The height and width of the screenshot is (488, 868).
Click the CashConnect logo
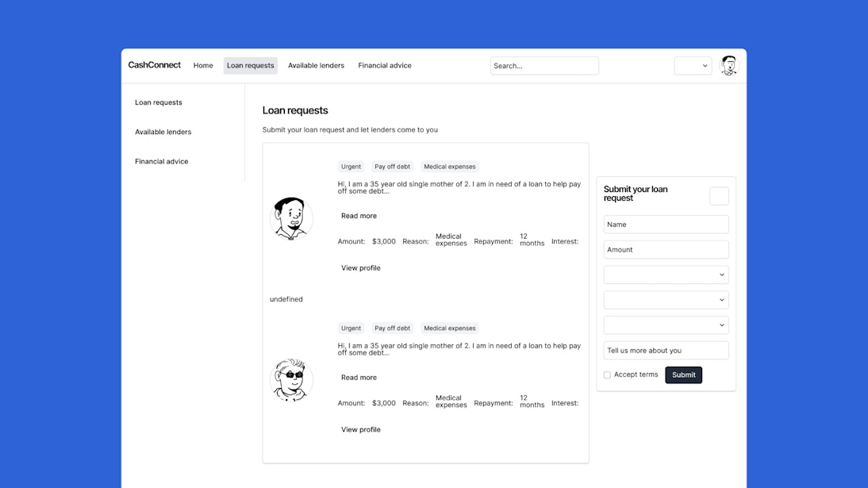pos(154,65)
